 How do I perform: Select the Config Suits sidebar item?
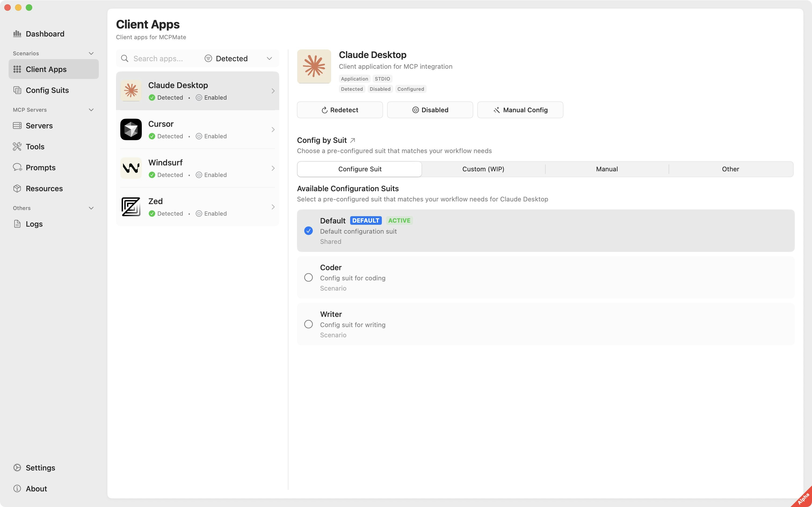click(47, 90)
